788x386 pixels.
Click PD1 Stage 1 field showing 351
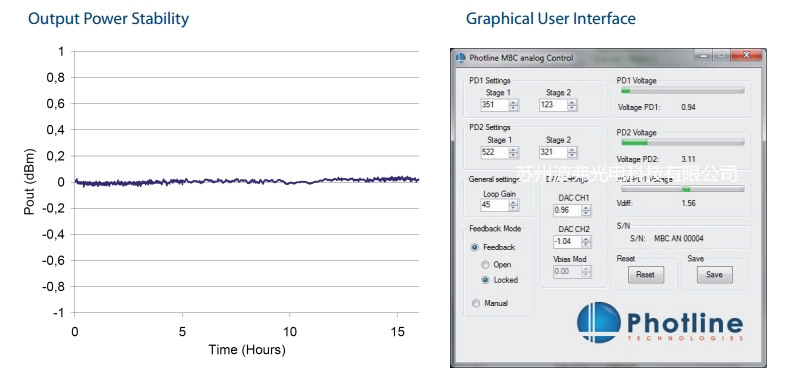[x=495, y=105]
